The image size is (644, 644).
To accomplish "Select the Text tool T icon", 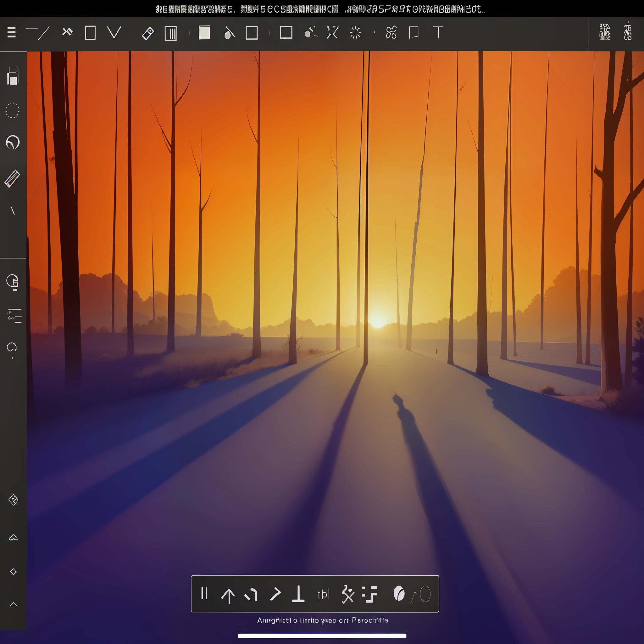I will (438, 32).
